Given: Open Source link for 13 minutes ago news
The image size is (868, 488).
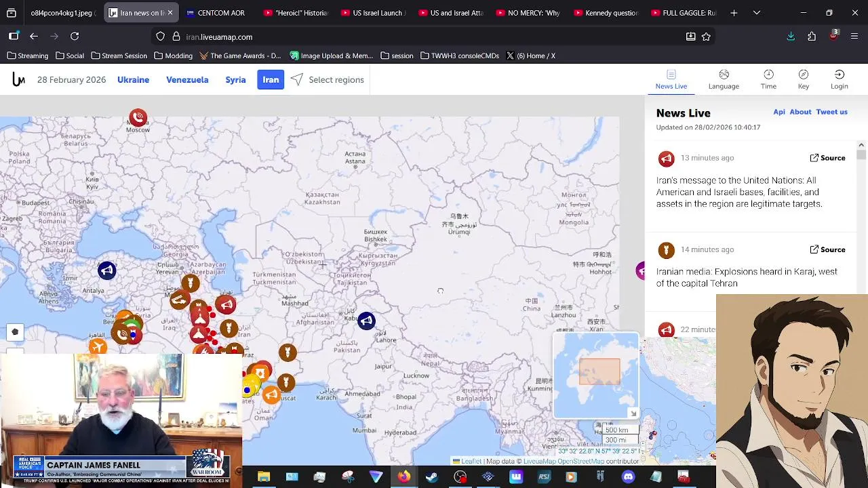Looking at the screenshot, I should 827,158.
